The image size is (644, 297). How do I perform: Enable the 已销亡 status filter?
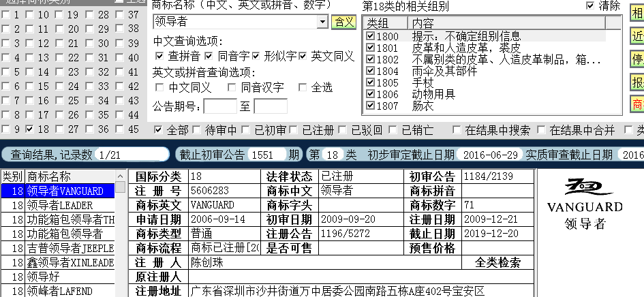coord(393,130)
